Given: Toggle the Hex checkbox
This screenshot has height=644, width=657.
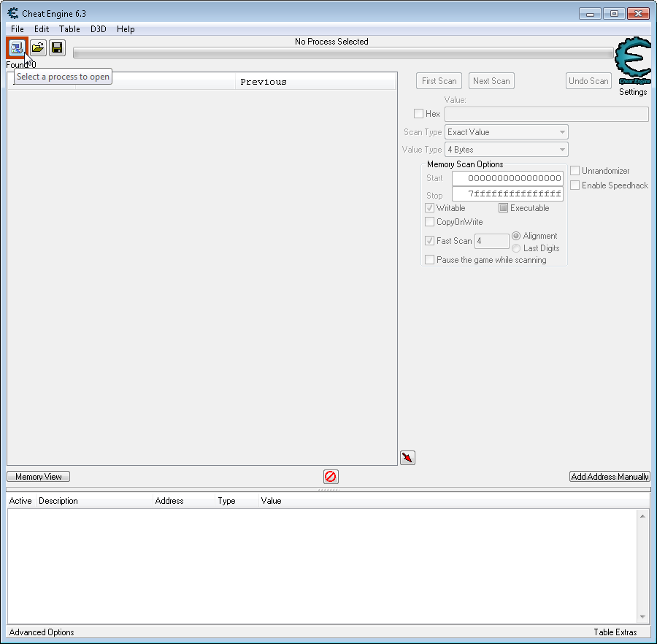Looking at the screenshot, I should 418,114.
